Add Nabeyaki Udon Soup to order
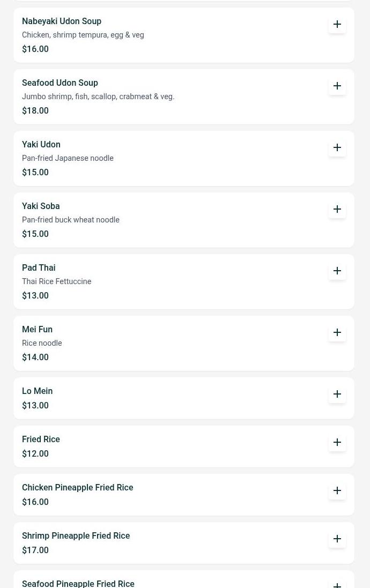Screen dimensions: 370x588 point(337,24)
